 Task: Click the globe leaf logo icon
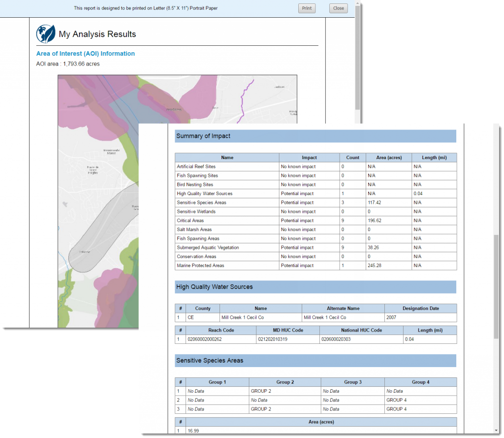(46, 34)
